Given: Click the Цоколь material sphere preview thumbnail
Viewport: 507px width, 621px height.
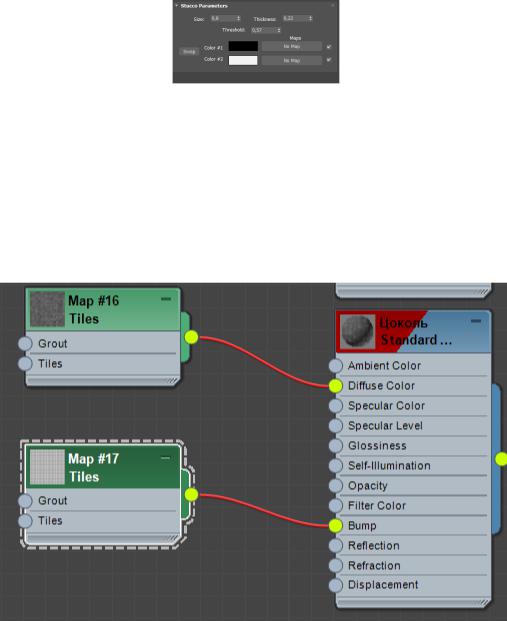Looking at the screenshot, I should point(358,332).
